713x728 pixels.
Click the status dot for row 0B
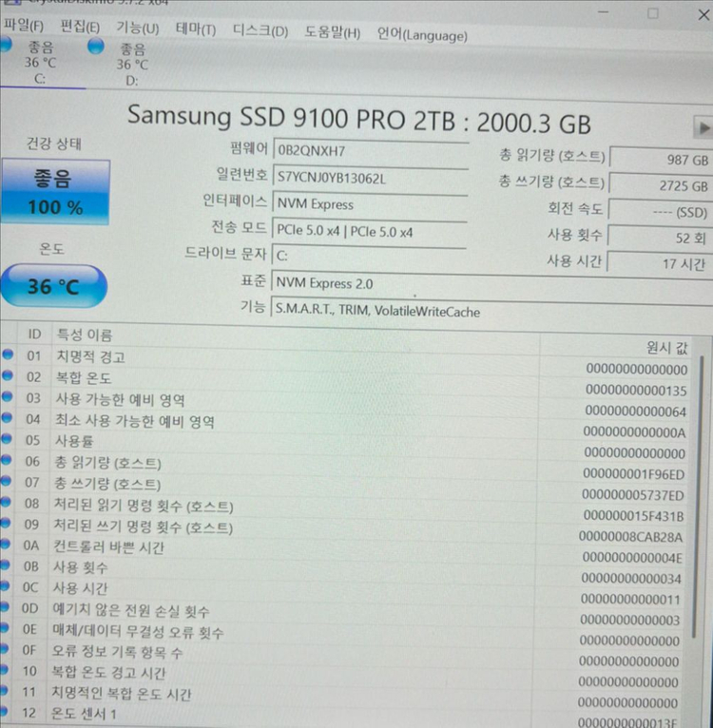4,565
